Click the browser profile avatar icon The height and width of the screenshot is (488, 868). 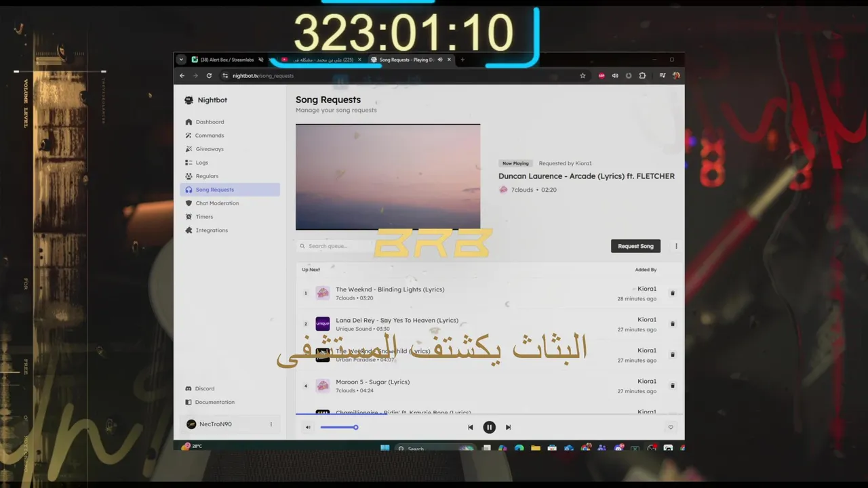676,76
